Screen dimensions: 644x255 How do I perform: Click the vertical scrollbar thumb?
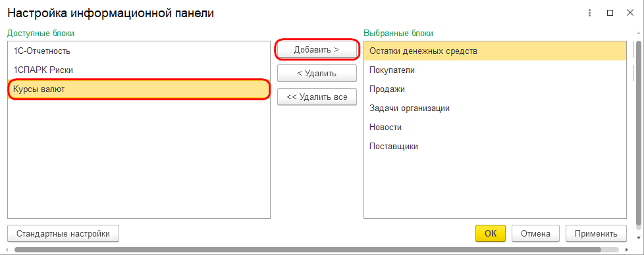point(639,132)
